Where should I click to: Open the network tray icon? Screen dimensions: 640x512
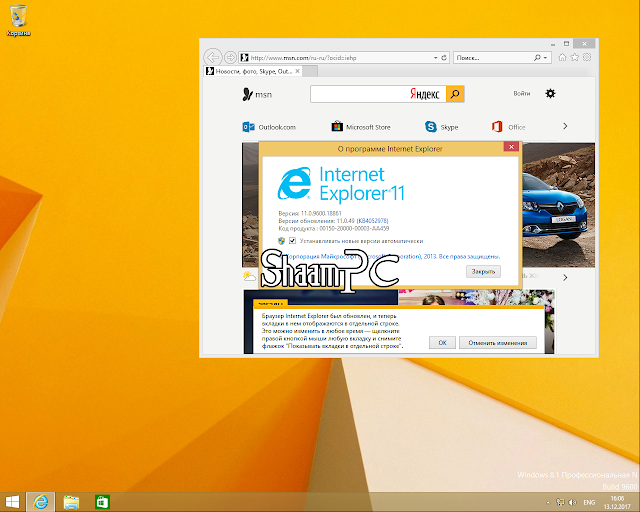coord(560,503)
